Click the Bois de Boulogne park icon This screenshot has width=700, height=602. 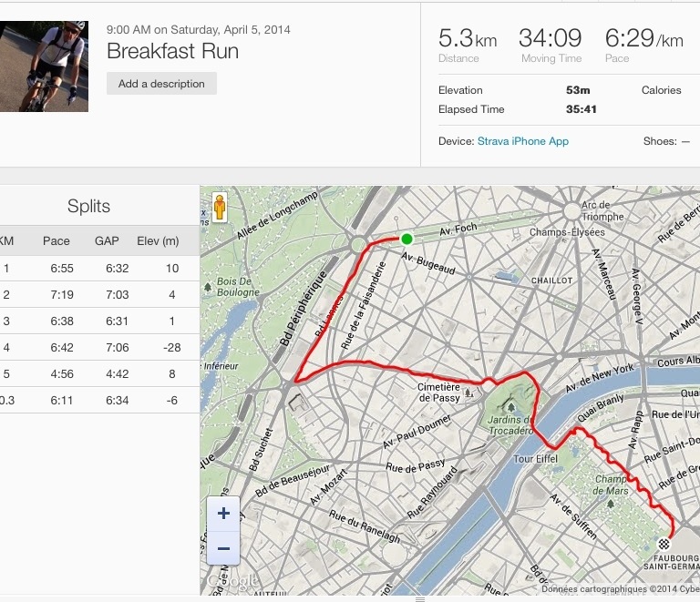tap(209, 287)
